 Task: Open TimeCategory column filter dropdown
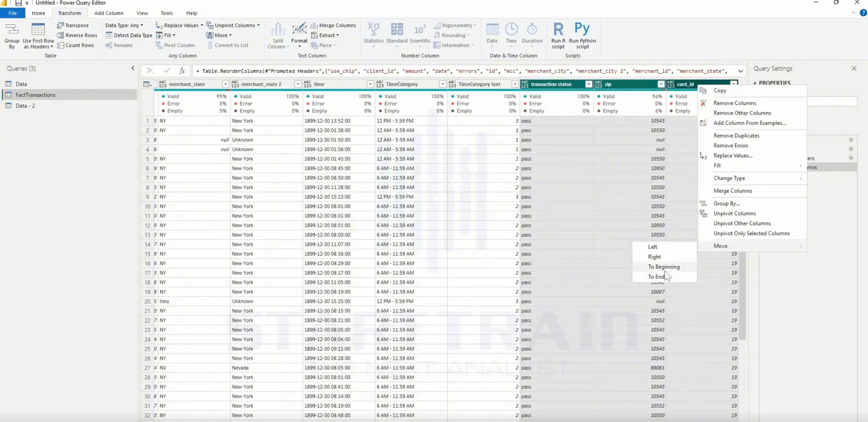click(x=442, y=84)
